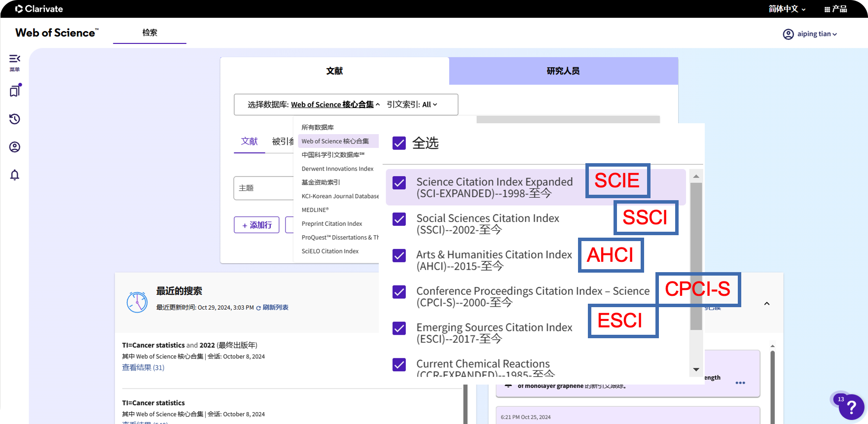This screenshot has width=868, height=424.
Task: Open the collapsed side menu icon
Action: coord(15,59)
